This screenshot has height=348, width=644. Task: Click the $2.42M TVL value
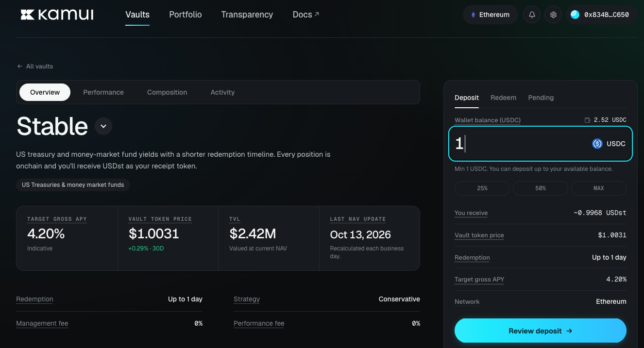[253, 234]
